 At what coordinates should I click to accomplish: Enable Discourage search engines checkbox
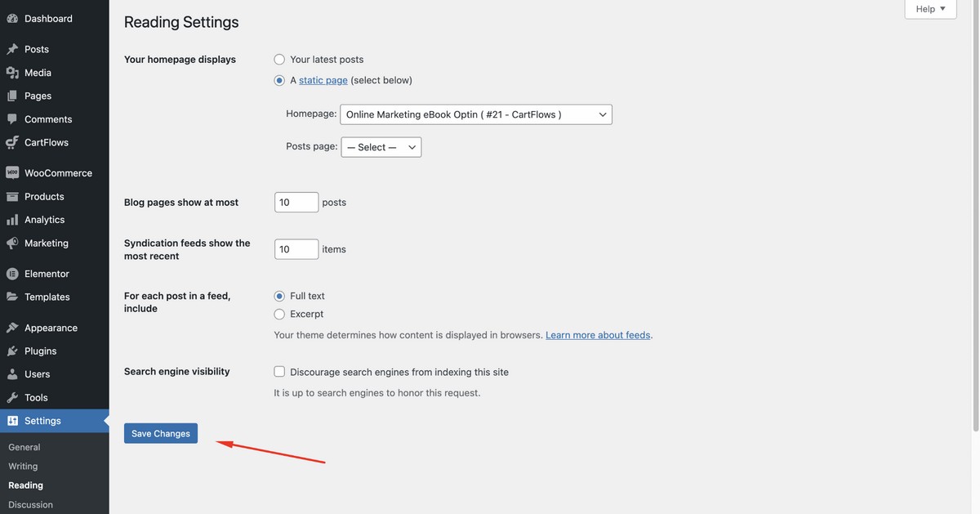click(x=279, y=372)
